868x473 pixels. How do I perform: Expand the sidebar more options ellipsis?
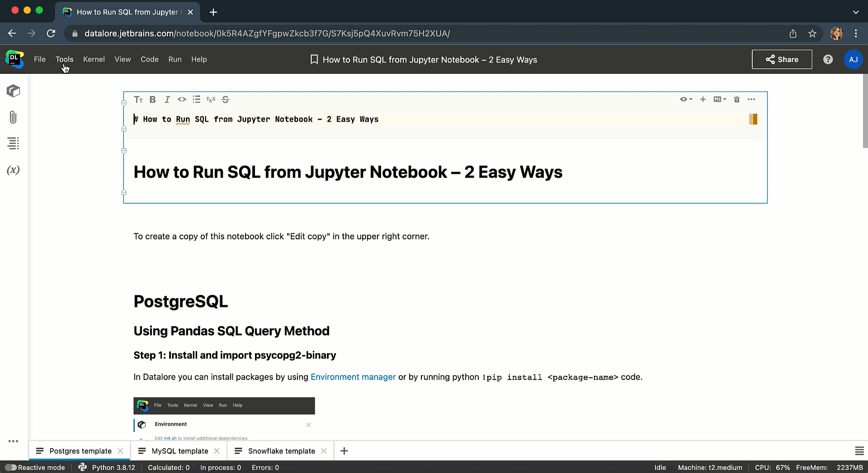tap(13, 441)
